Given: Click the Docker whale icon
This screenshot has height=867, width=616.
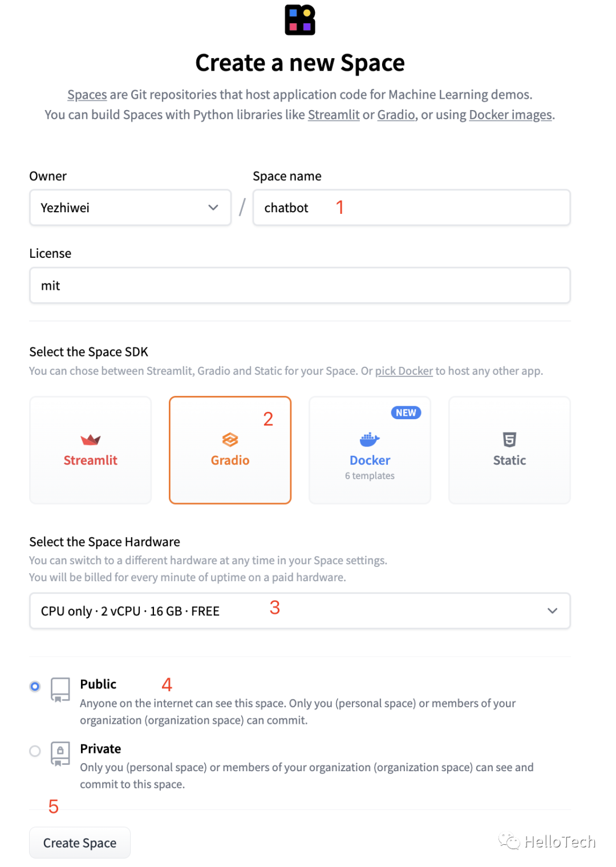Looking at the screenshot, I should pos(370,439).
